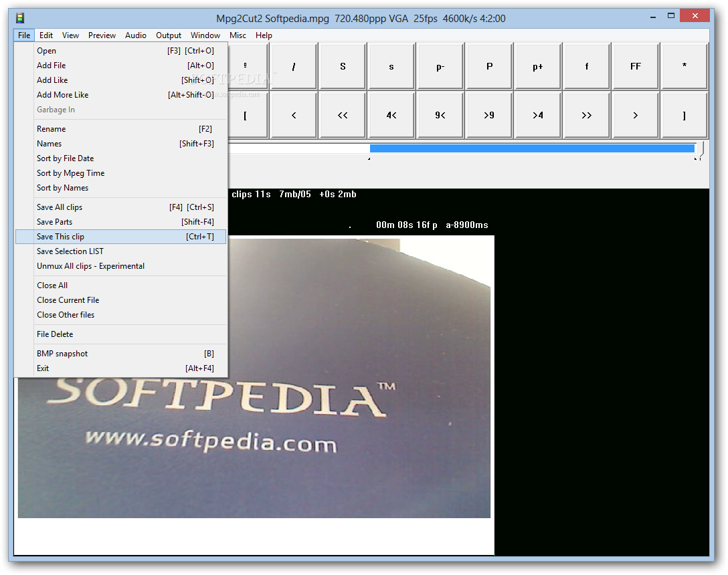Click the 'FF' fast forward button
728x575 pixels.
point(636,66)
